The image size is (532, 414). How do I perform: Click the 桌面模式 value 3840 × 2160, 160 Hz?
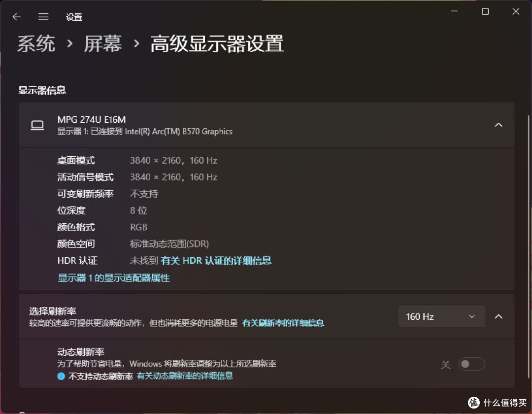tap(173, 161)
